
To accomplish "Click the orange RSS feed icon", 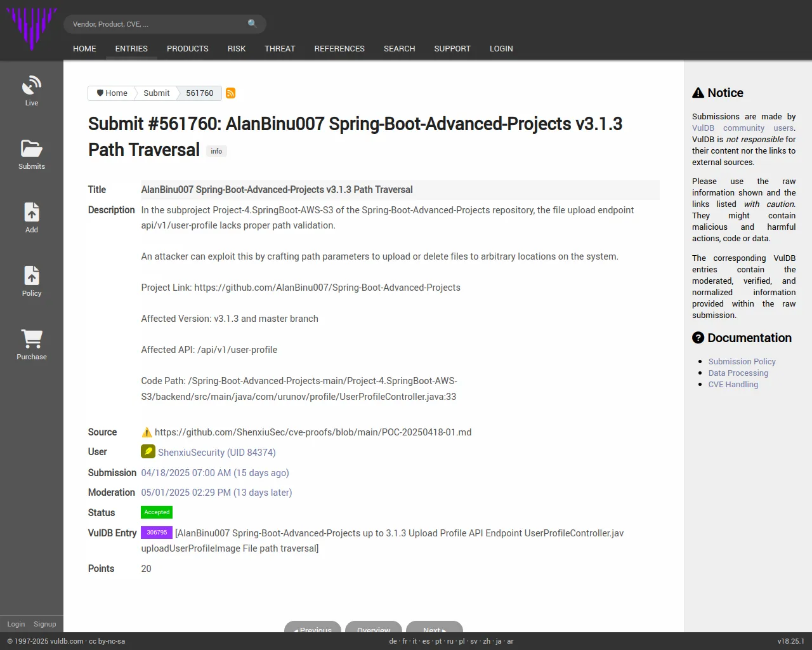I will tap(231, 93).
